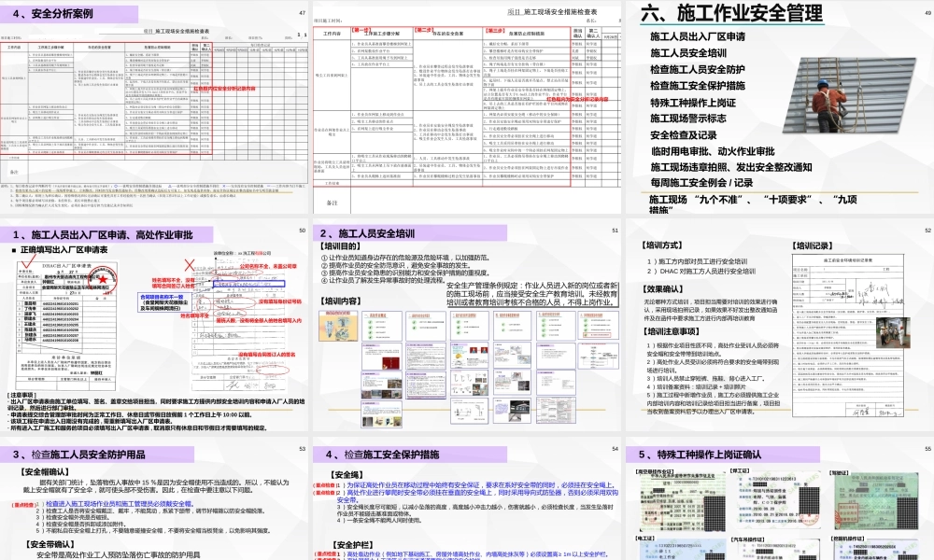Click the 特殊工种操作上岗证 list item

tap(693, 103)
